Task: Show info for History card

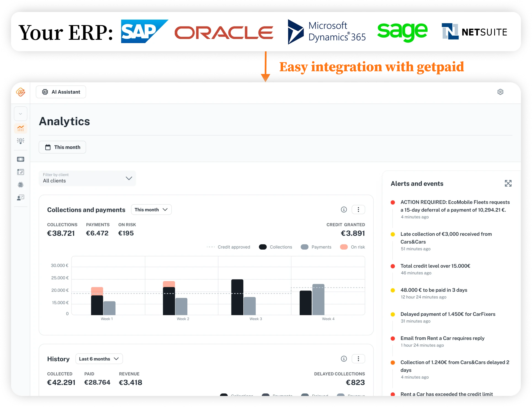Action: pos(344,359)
